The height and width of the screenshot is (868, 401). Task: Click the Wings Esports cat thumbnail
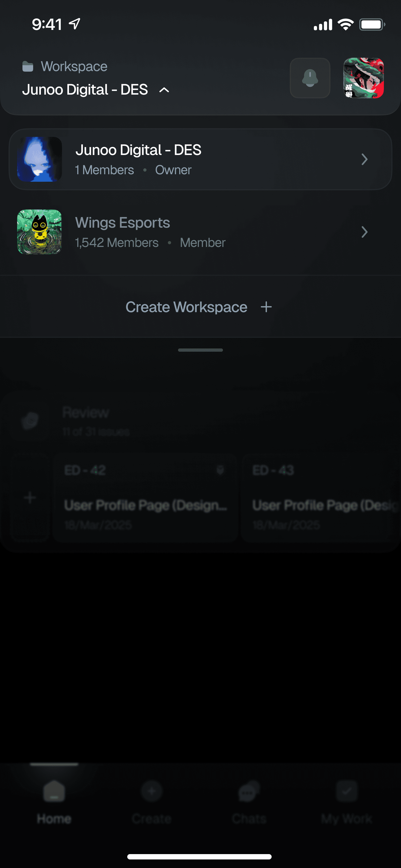tap(39, 232)
